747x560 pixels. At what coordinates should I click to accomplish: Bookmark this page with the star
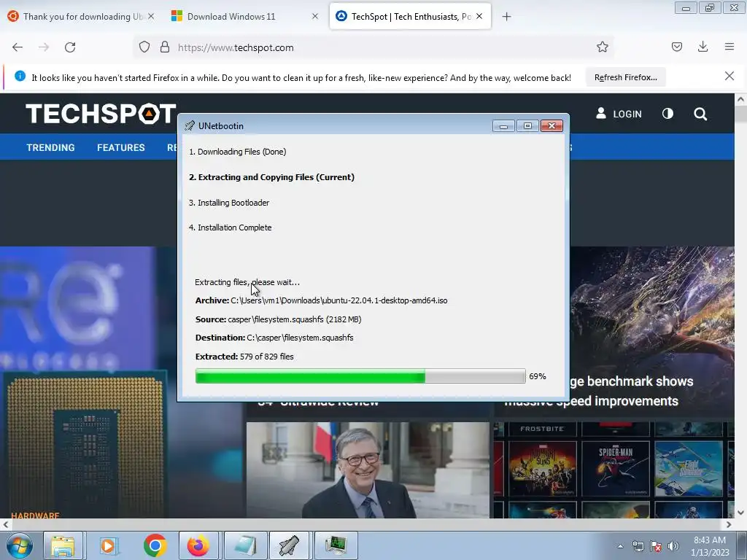tap(602, 47)
